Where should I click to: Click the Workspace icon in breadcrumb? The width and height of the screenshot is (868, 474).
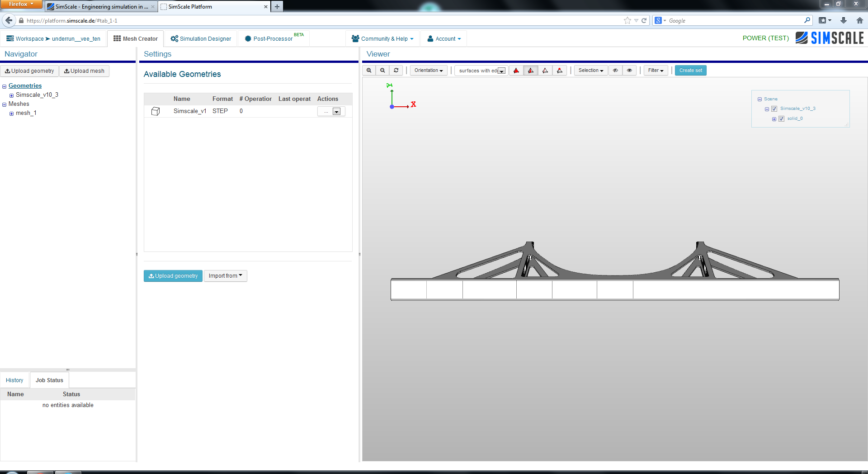[x=10, y=38]
